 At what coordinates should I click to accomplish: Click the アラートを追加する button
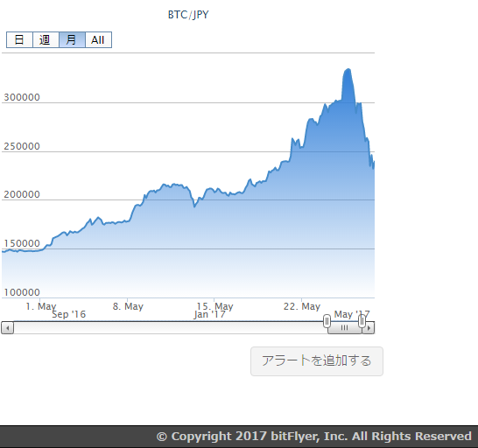coord(317,361)
